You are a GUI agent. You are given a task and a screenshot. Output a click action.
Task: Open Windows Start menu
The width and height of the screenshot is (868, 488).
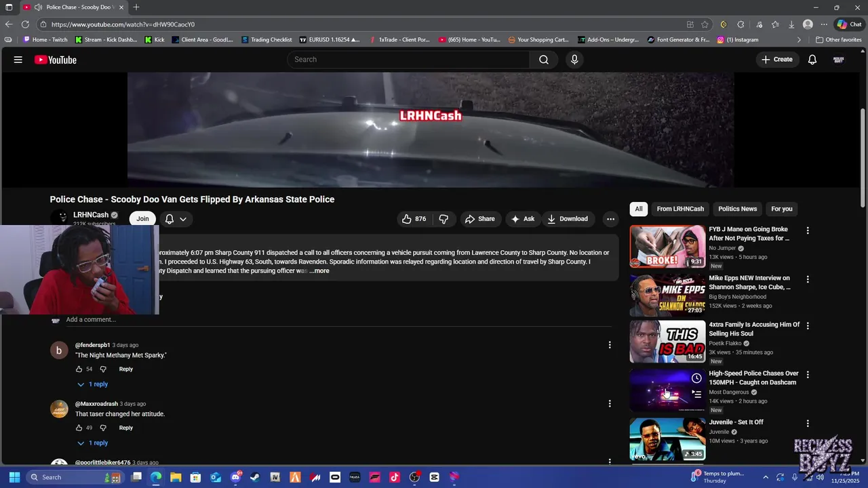14,477
